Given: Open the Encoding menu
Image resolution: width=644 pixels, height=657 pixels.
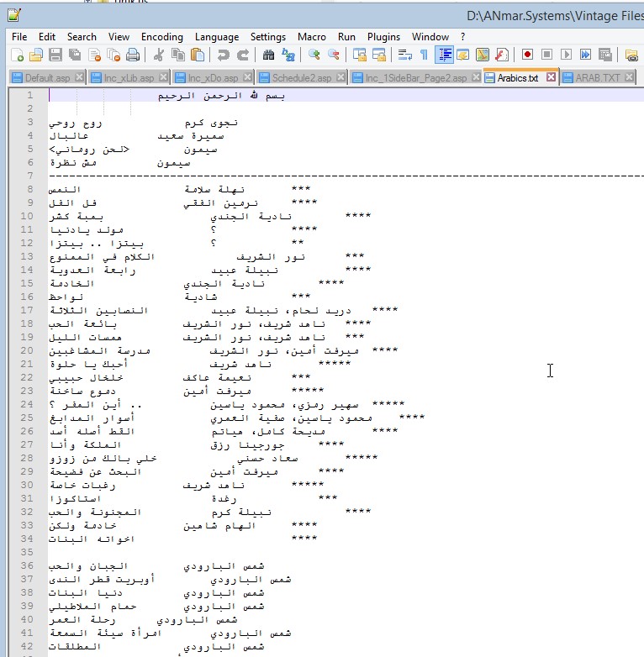Looking at the screenshot, I should pos(161,37).
